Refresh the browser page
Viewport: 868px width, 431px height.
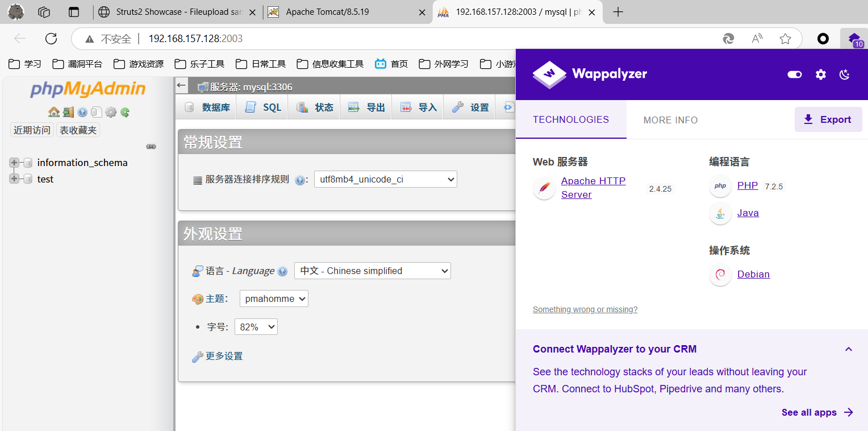51,39
